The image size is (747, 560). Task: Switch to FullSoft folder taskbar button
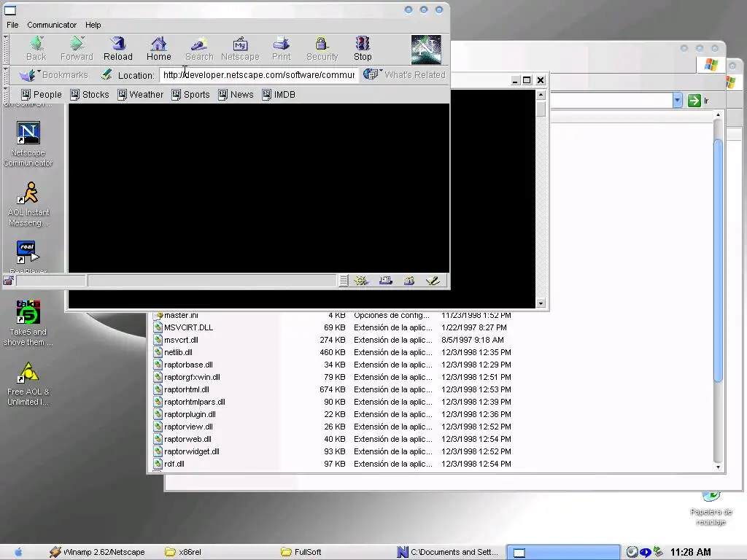pos(301,553)
